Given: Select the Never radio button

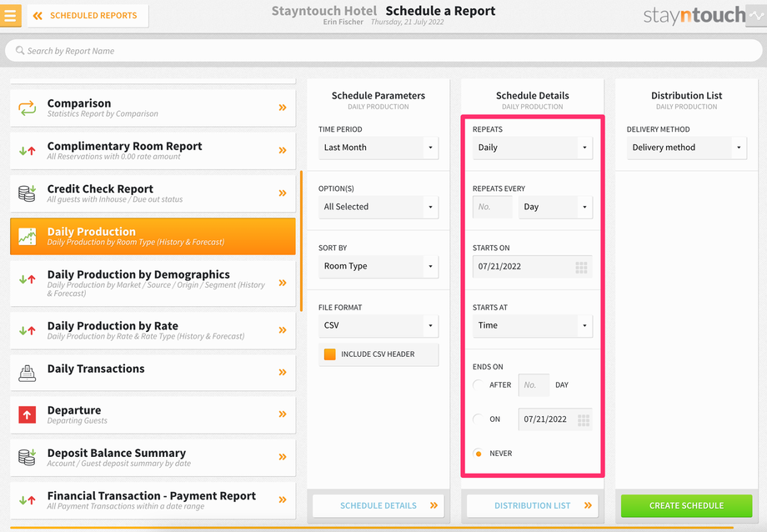Looking at the screenshot, I should click(479, 454).
